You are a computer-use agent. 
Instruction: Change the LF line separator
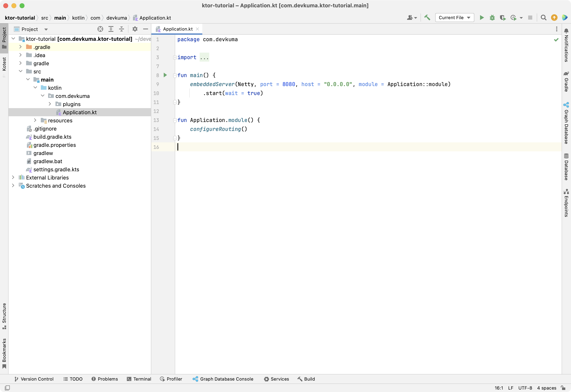pos(511,388)
